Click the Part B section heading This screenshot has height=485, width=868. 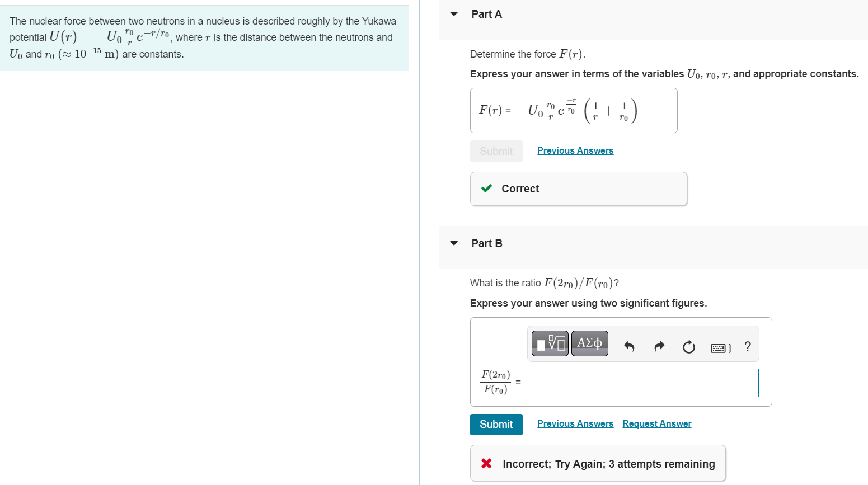pos(486,243)
